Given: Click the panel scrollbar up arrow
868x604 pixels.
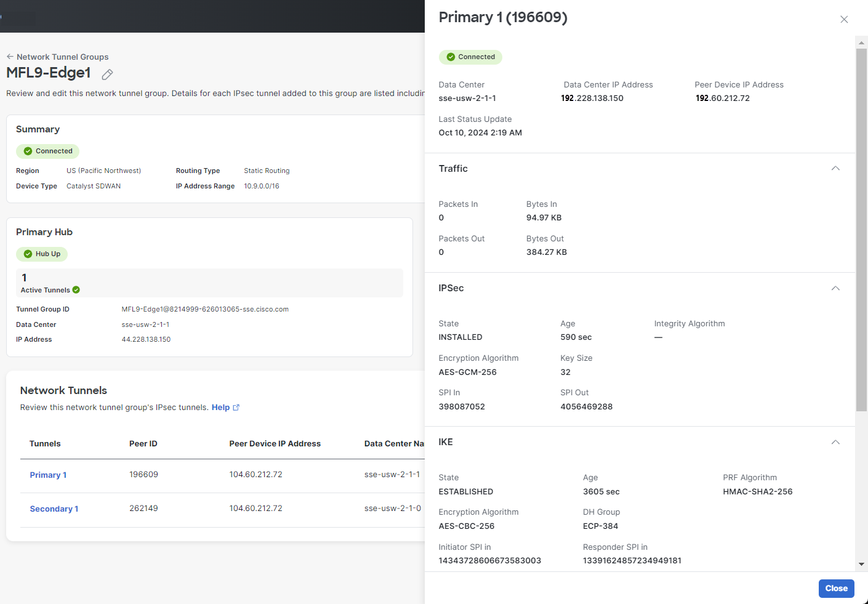Looking at the screenshot, I should point(861,42).
